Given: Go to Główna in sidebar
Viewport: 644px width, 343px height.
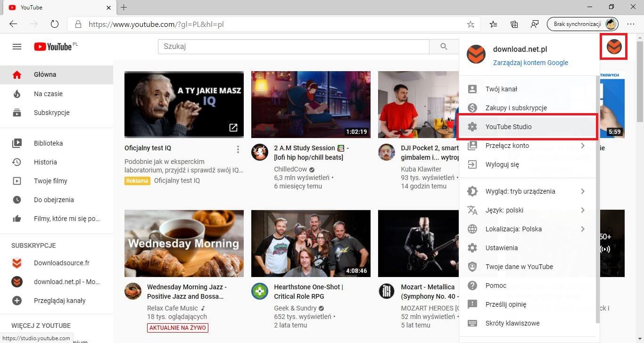Looking at the screenshot, I should click(57, 74).
